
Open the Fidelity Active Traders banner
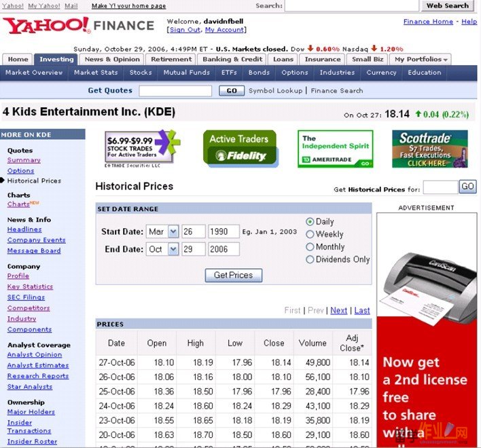(x=240, y=149)
